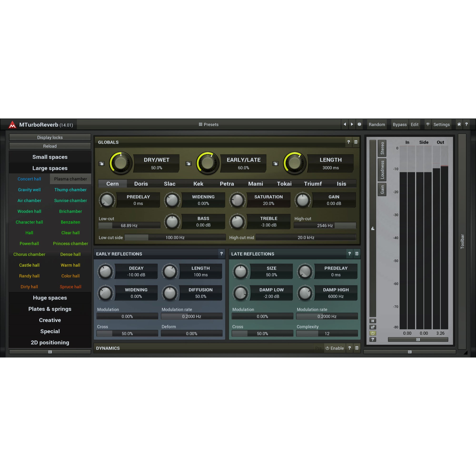Collapse the Large spaces category
476x476 pixels.
click(50, 168)
